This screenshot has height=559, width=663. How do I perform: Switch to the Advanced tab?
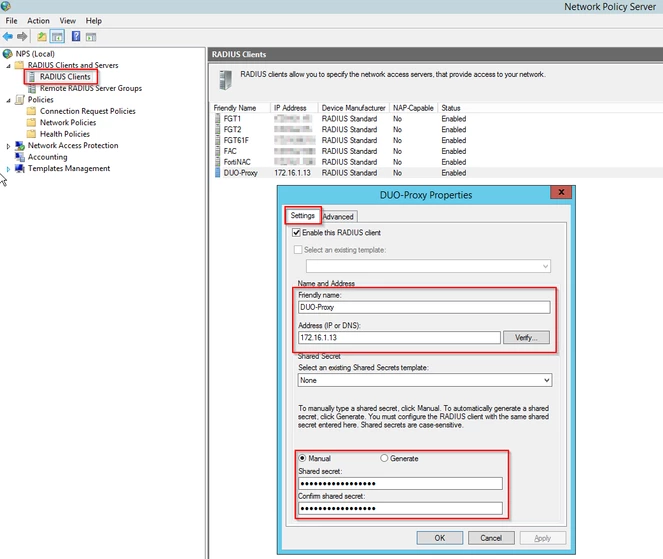[x=338, y=216]
